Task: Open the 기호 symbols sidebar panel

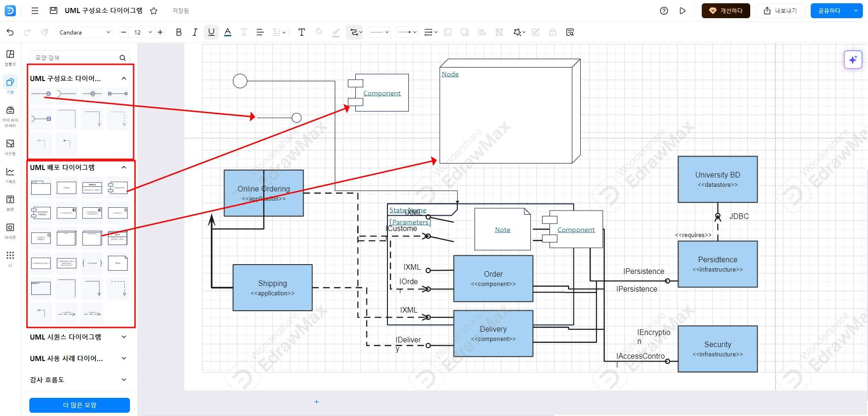Action: [x=10, y=86]
